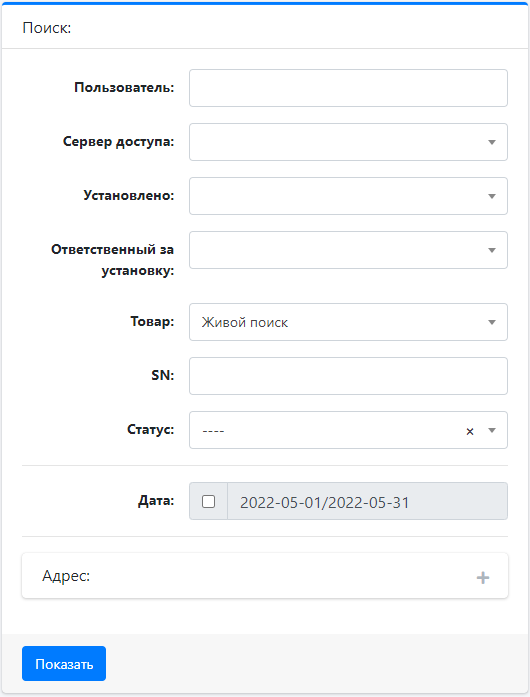Click the blue Показать button
Screen dimensions: 530x697
64,664
